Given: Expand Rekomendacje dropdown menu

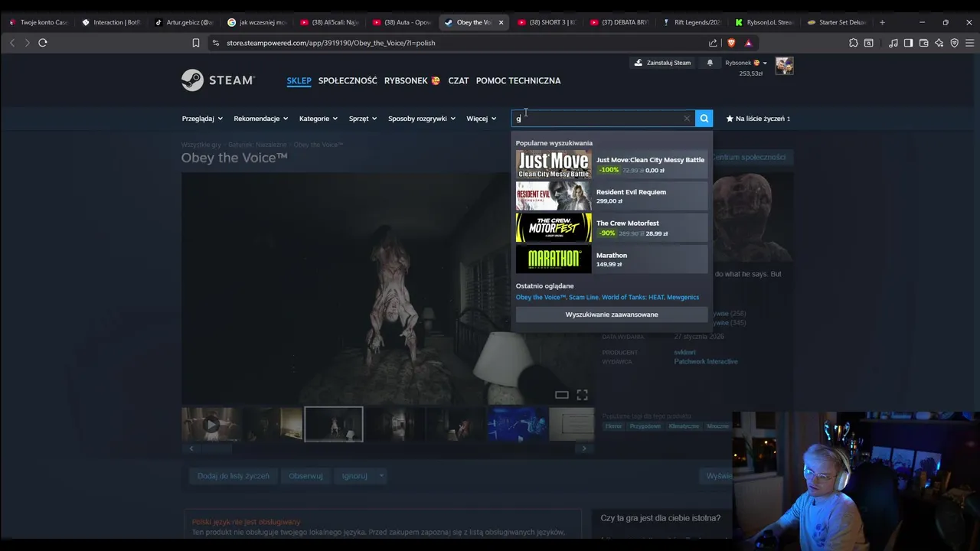Looking at the screenshot, I should [261, 119].
